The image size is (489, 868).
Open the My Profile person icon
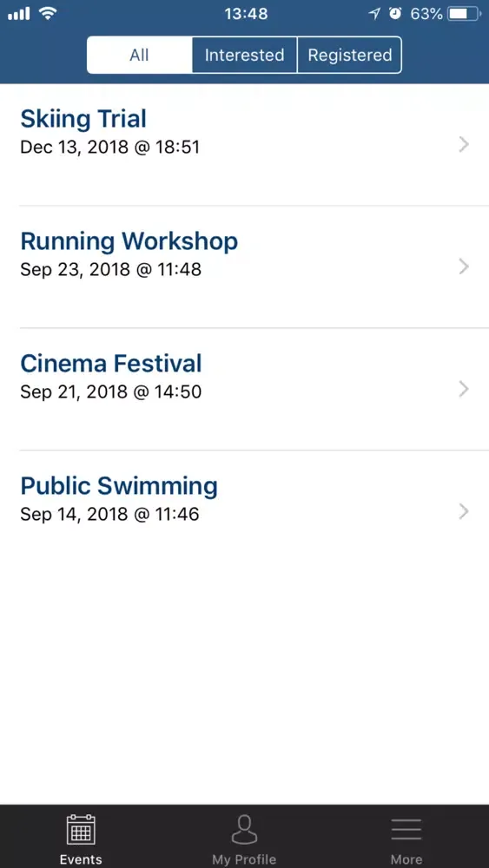click(x=244, y=829)
